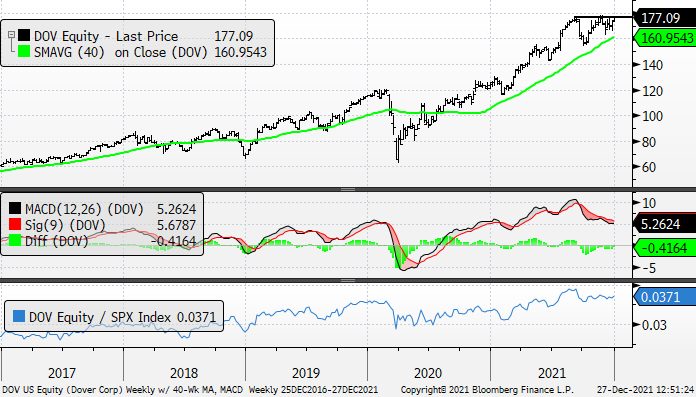Click the 160.9543 legend value
This screenshot has height=397, width=696.
coord(241,52)
